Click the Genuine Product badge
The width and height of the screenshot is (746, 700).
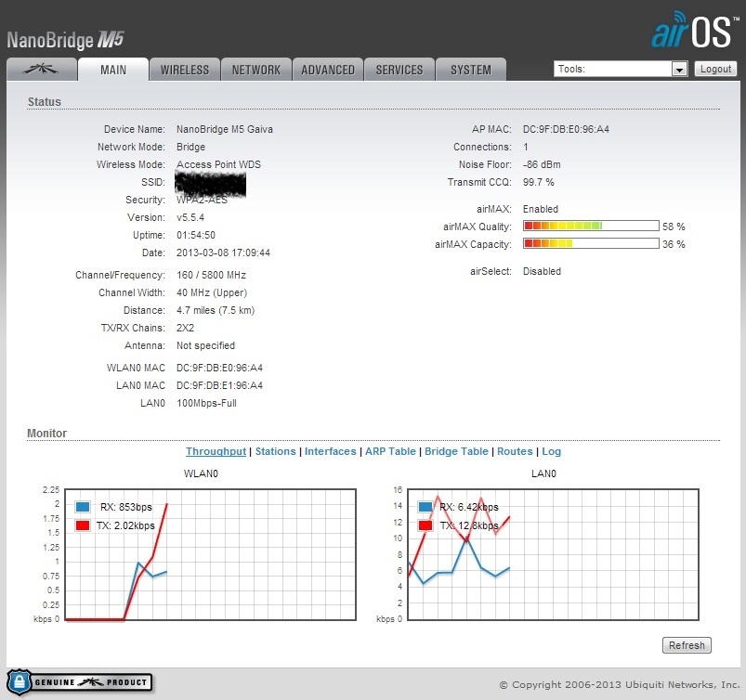click(80, 682)
